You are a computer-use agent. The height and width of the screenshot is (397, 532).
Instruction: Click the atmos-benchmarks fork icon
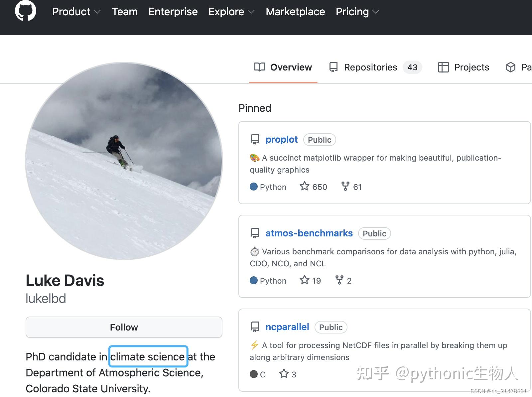coord(339,280)
